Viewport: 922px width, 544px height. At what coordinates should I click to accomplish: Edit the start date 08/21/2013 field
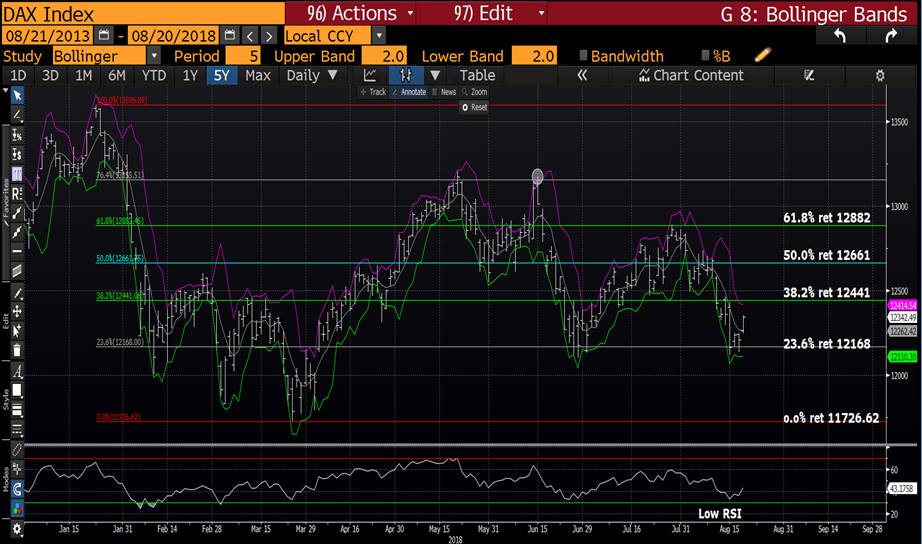click(48, 36)
